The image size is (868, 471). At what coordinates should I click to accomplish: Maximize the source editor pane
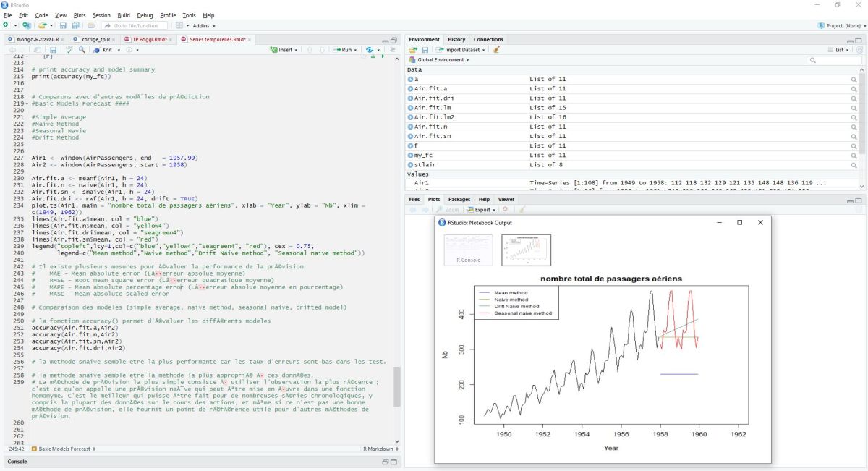pyautogui.click(x=393, y=40)
